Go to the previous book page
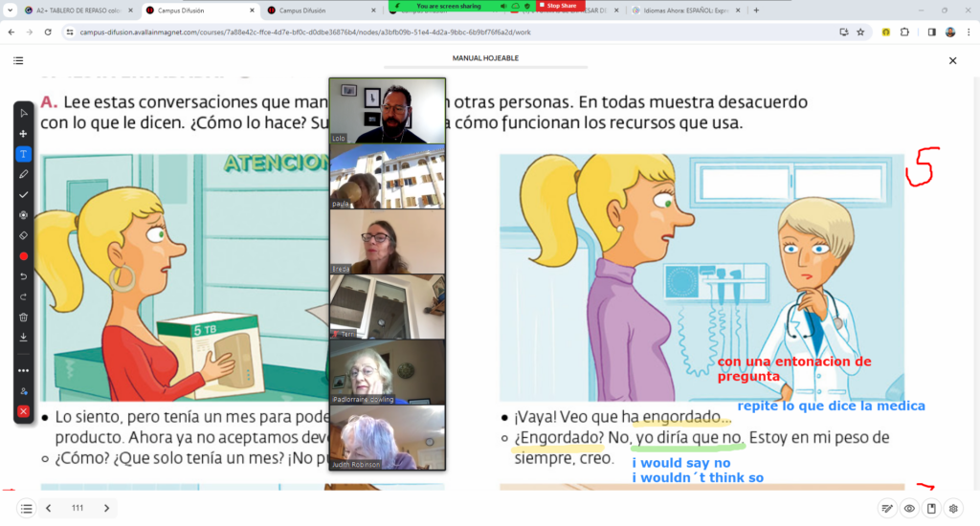The image size is (980, 526). tap(49, 508)
